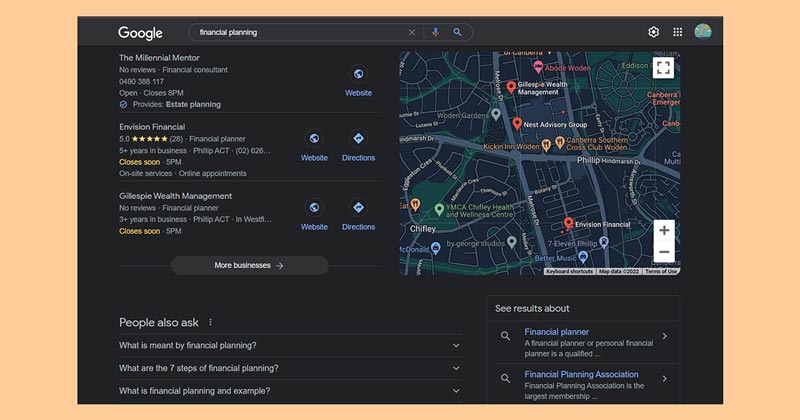Click the 'On-site services · Online appointments' text
Viewport: 800px width, 420px height.
click(x=183, y=174)
